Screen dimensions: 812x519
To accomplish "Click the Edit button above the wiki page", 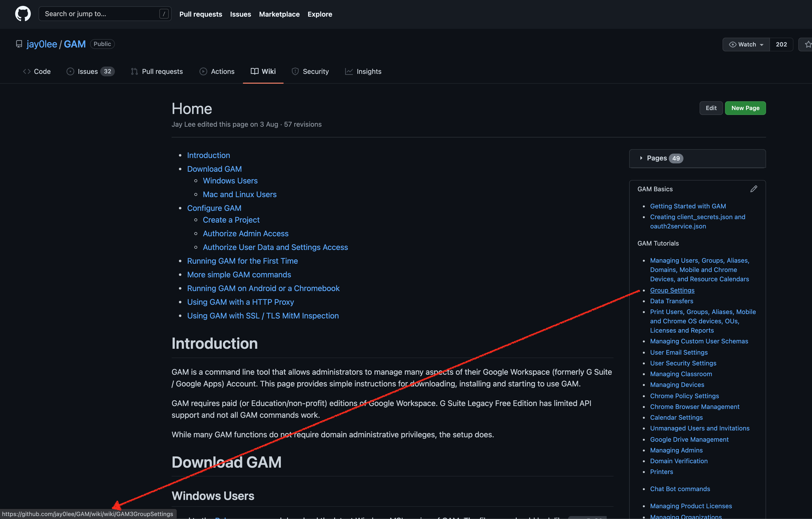I will click(711, 108).
